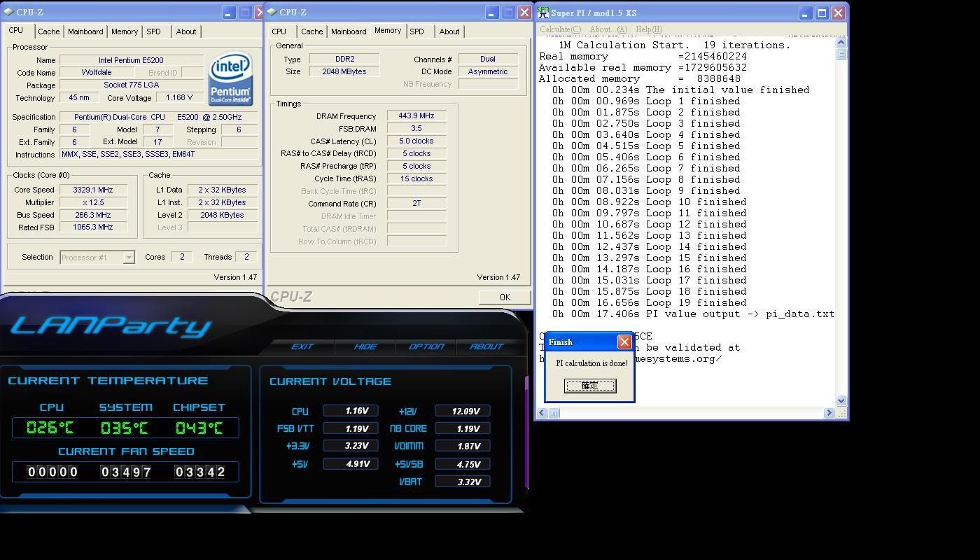Open Cache tab in second CPU-Z window
Image resolution: width=980 pixels, height=560 pixels.
[311, 31]
